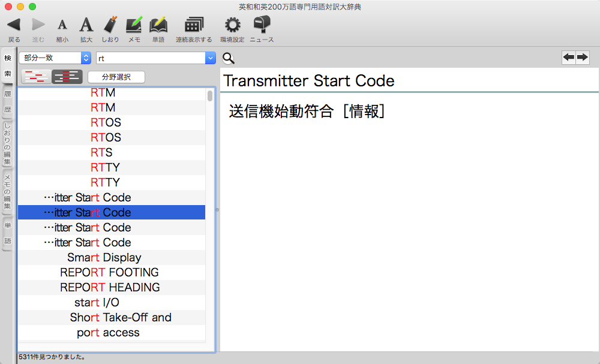Open the 単語 wordbook icon
600x364 pixels.
click(x=158, y=25)
